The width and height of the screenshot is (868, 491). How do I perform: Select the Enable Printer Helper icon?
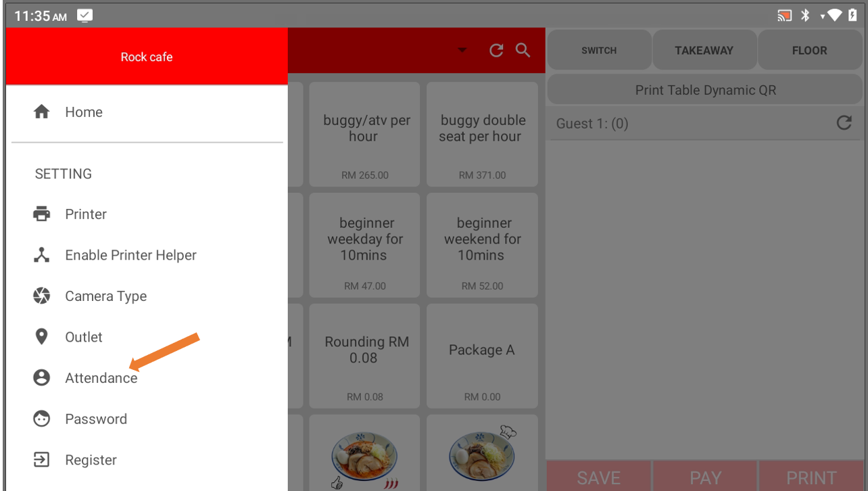point(42,255)
